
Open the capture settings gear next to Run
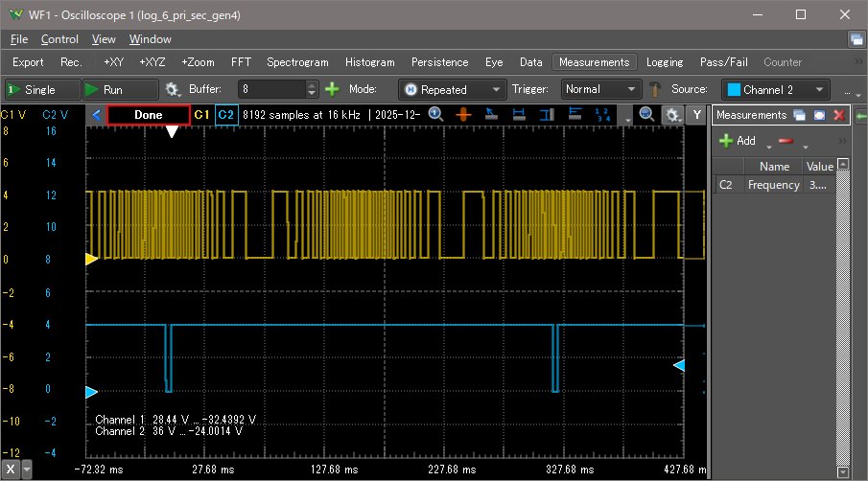[173, 89]
